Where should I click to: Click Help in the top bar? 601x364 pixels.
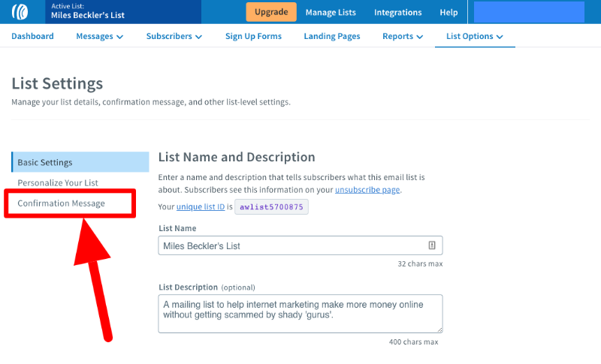point(448,12)
